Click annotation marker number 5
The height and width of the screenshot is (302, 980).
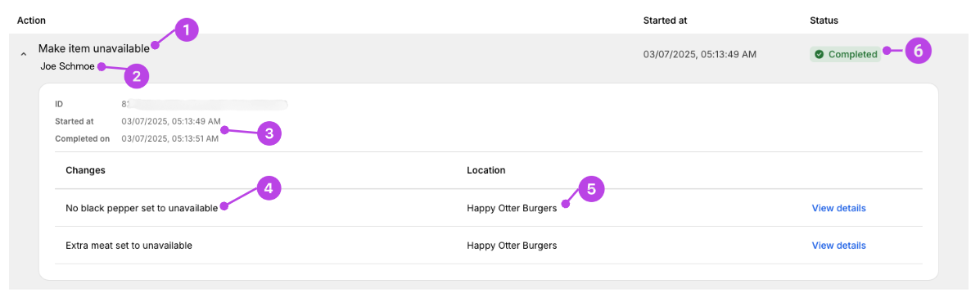pos(591,189)
